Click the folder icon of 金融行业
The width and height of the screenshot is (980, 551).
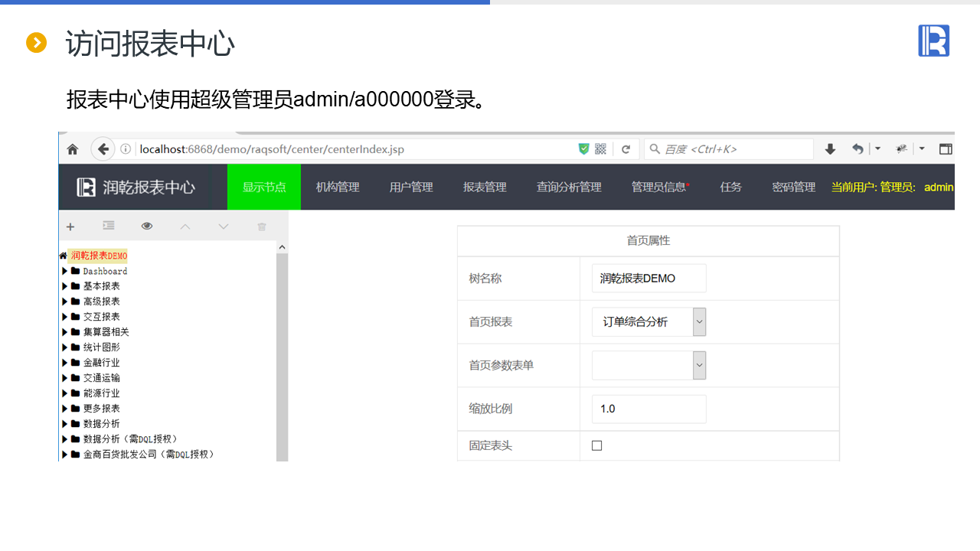coord(75,363)
